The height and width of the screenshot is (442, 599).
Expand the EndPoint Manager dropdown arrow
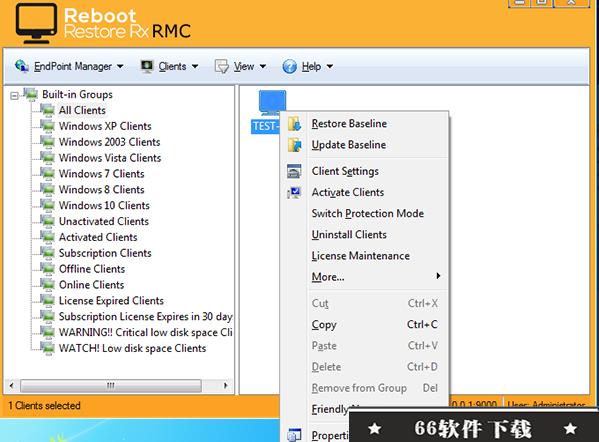pos(120,66)
